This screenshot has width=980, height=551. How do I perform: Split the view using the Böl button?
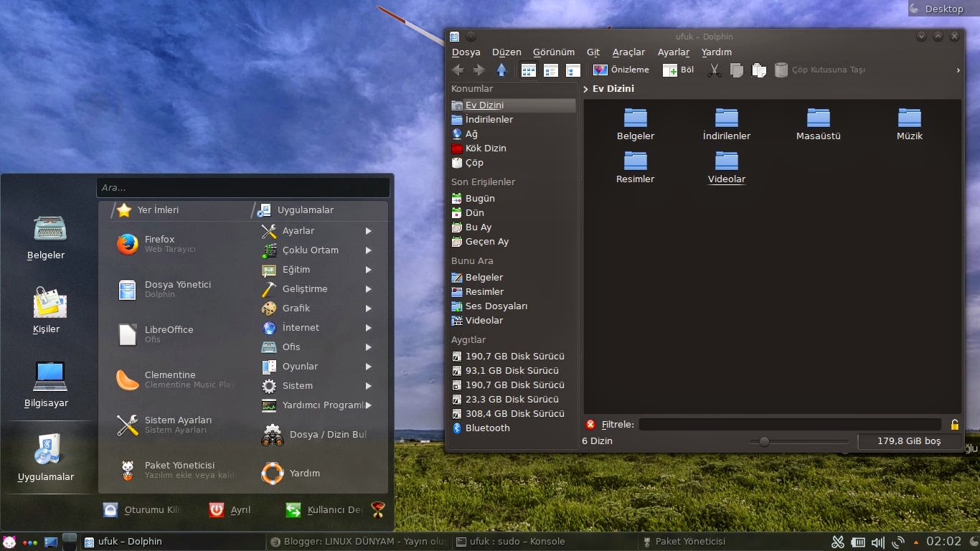[677, 70]
